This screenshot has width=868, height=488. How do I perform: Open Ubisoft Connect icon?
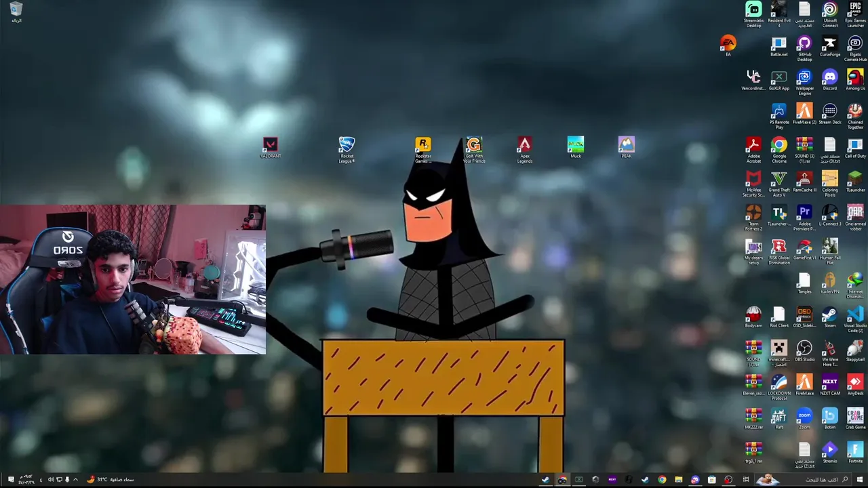click(x=830, y=14)
